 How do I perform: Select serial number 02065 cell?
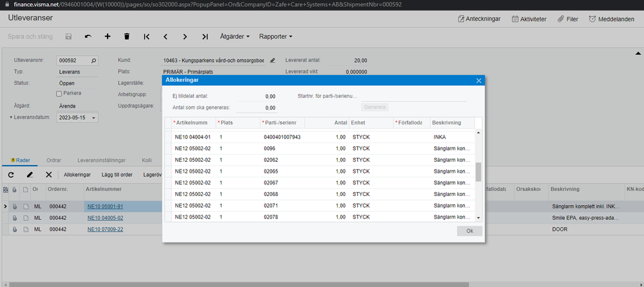pos(282,172)
